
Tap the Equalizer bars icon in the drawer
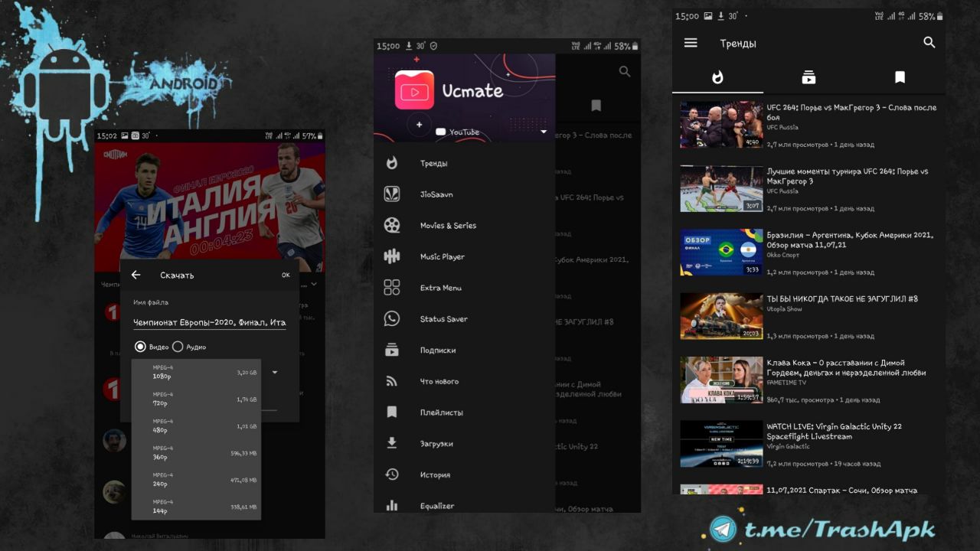pos(392,505)
